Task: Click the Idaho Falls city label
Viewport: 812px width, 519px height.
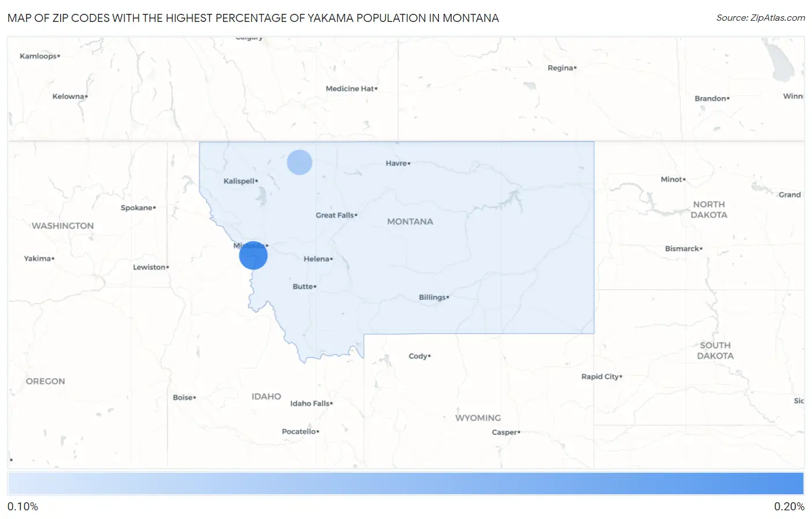Action: click(x=311, y=404)
